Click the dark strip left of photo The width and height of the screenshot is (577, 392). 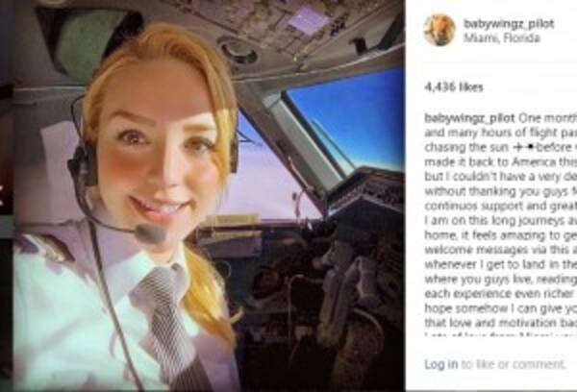pos(7,196)
